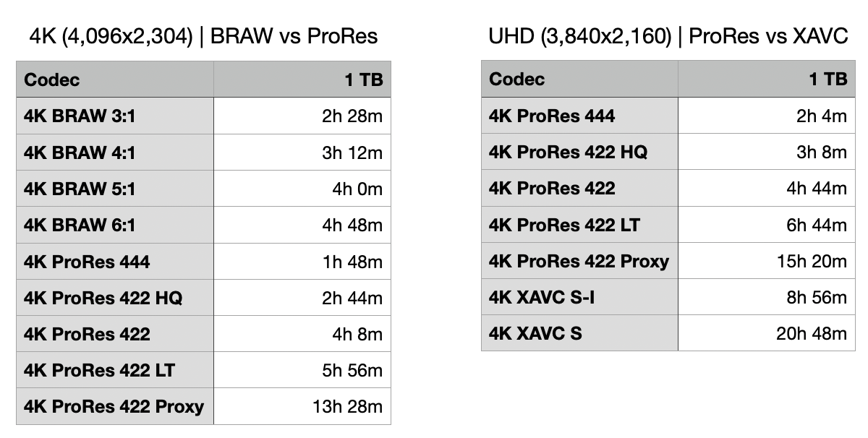The image size is (868, 438).
Task: Select the 4K XAVC S codec cell
Action: pos(580,333)
